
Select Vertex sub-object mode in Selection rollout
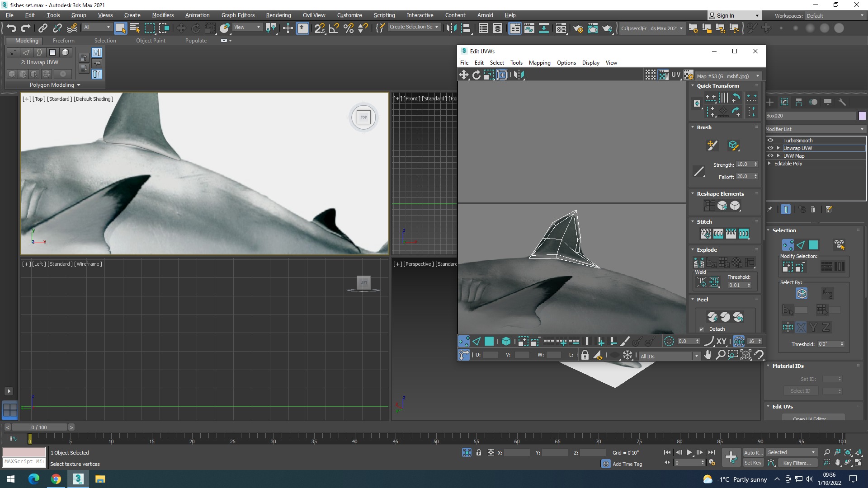pos(788,245)
